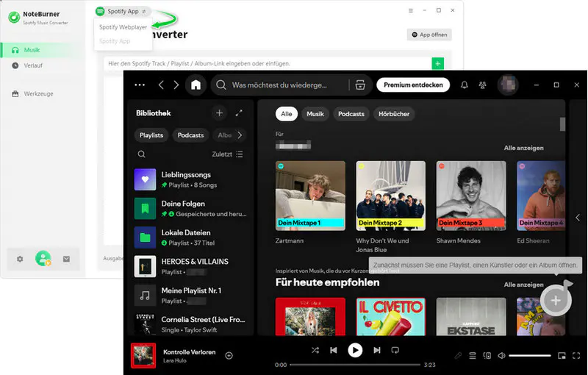
Task: Click the green add link plus button
Action: [x=437, y=63]
